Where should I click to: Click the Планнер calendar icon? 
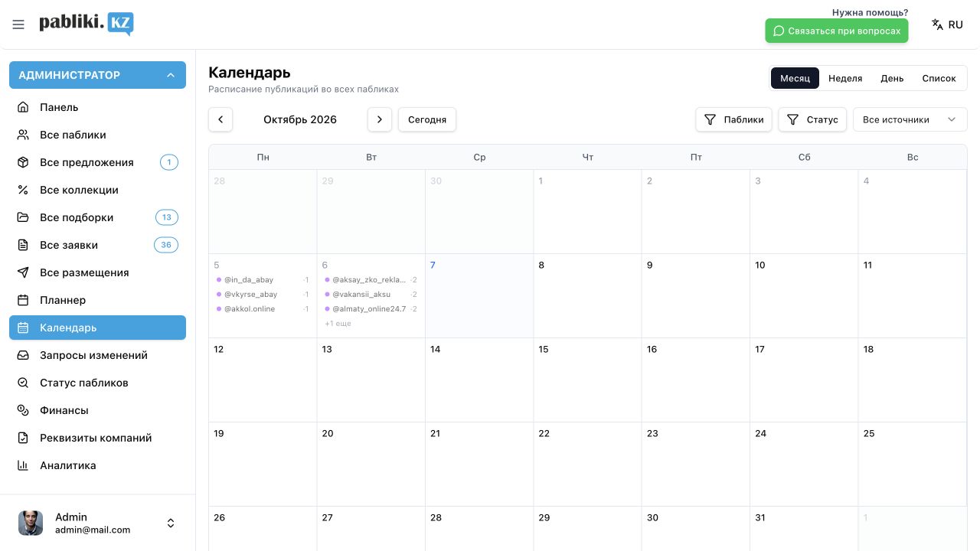point(23,300)
